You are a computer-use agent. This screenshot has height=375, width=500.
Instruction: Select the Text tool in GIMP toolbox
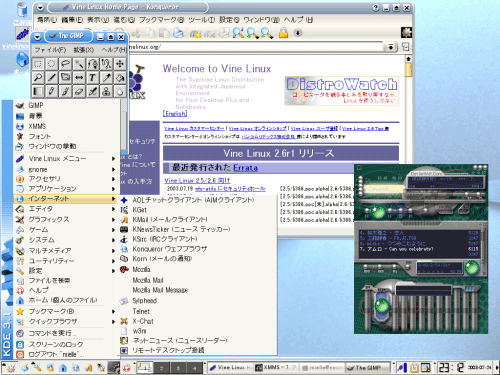point(93,77)
